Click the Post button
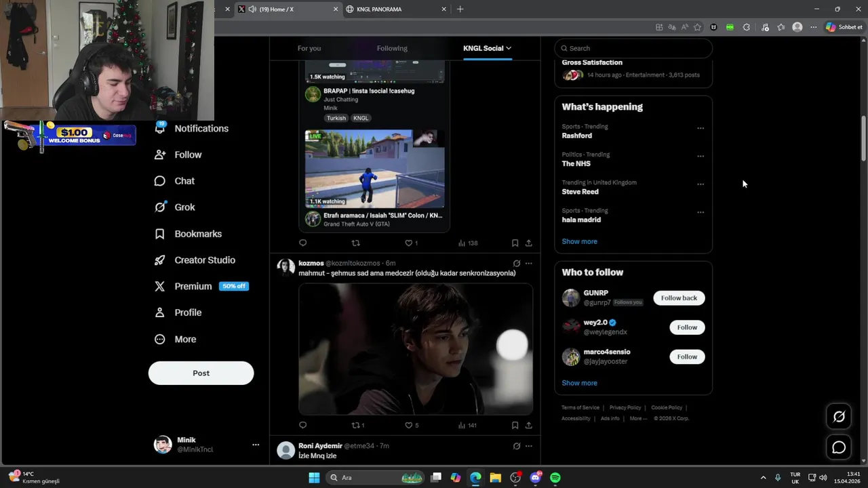 pos(201,373)
